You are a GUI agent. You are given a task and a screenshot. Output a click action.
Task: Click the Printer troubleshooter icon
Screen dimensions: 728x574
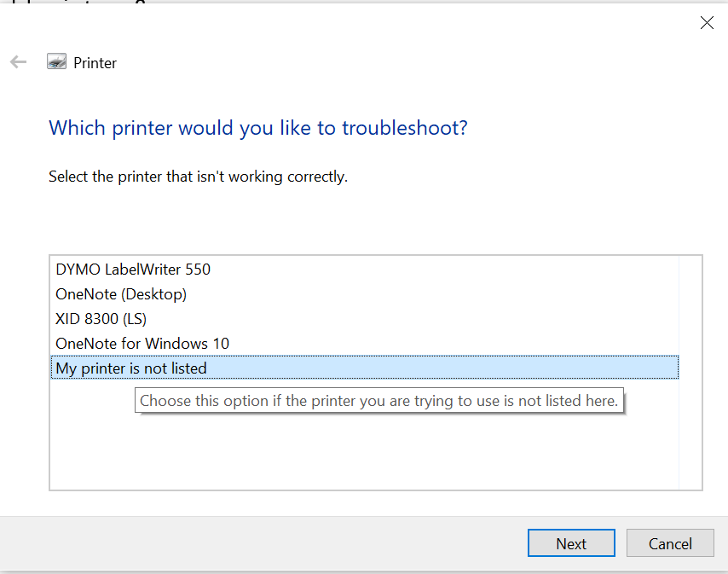coord(56,61)
